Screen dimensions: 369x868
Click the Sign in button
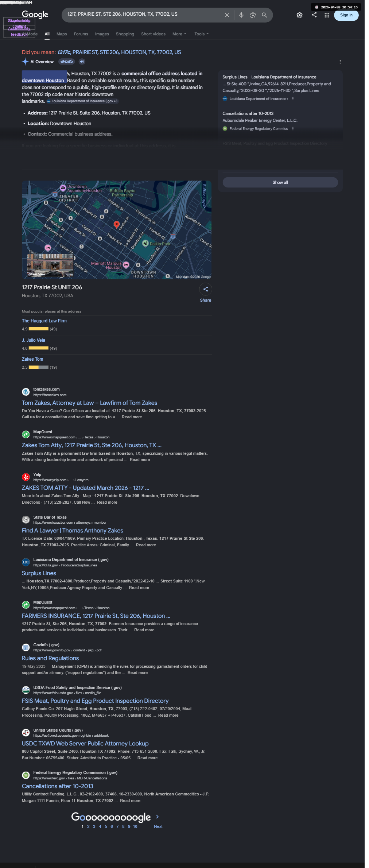[x=346, y=15]
